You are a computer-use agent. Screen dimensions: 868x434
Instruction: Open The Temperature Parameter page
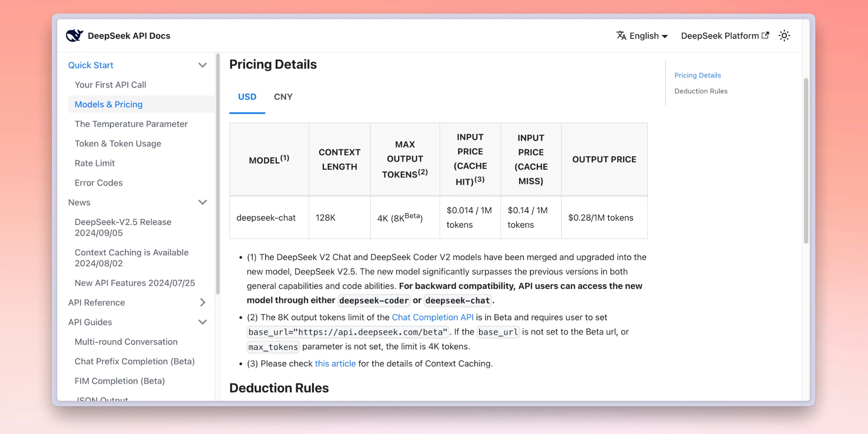[x=131, y=124]
